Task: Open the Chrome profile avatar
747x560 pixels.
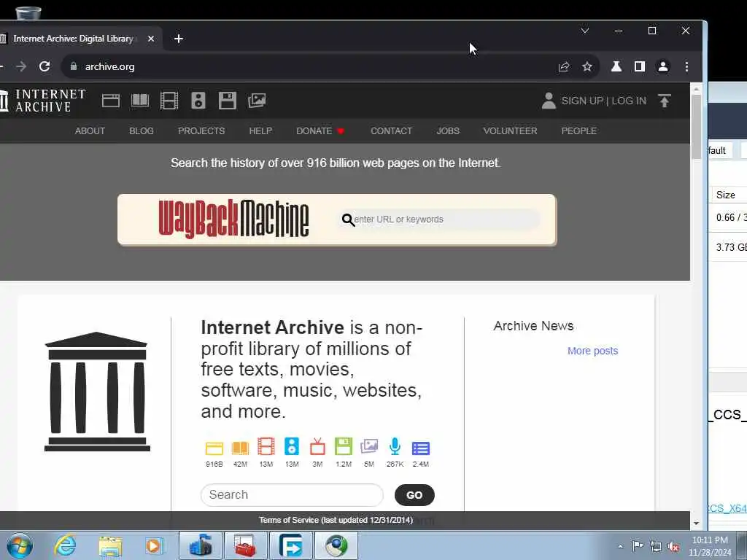Action: [662, 66]
